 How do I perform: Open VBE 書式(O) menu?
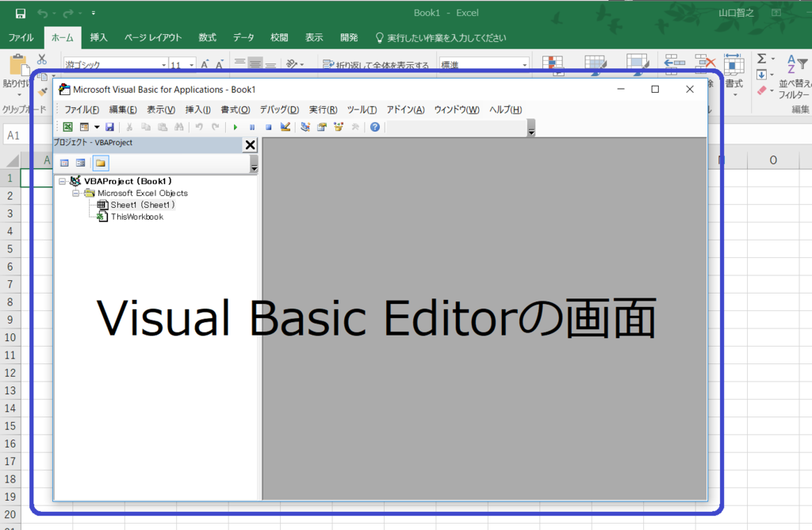click(236, 109)
